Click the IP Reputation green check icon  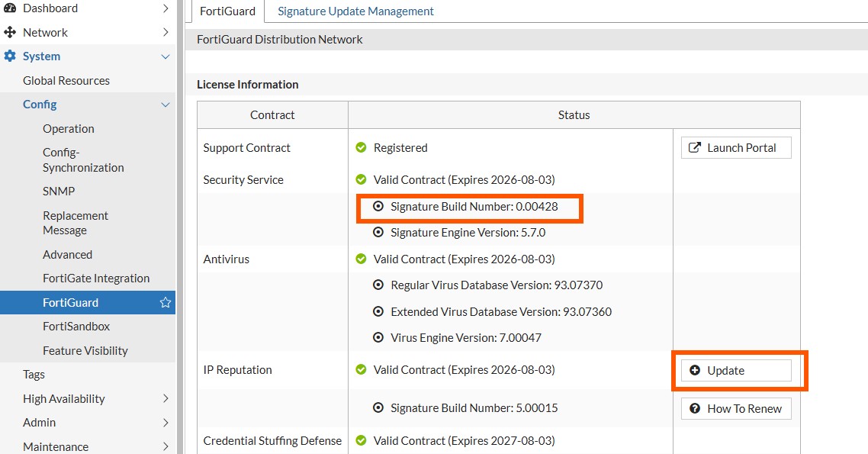[x=361, y=369]
